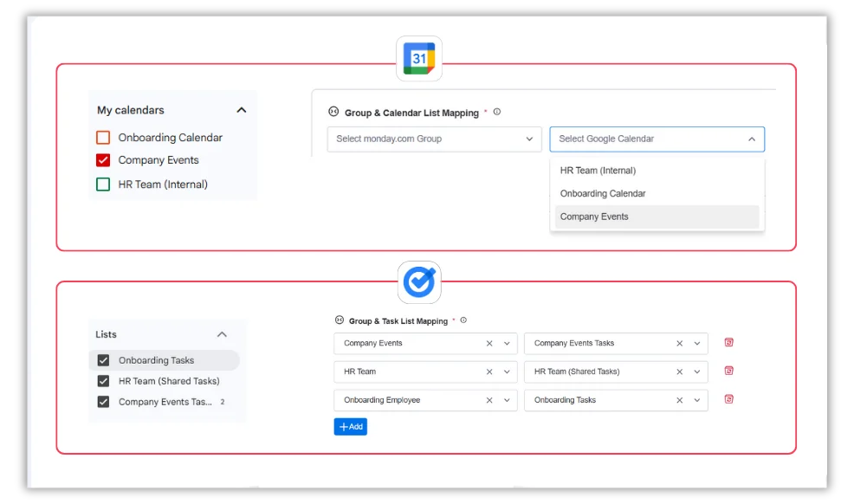Click the blue +Add button
The image size is (854, 504).
[x=350, y=427]
